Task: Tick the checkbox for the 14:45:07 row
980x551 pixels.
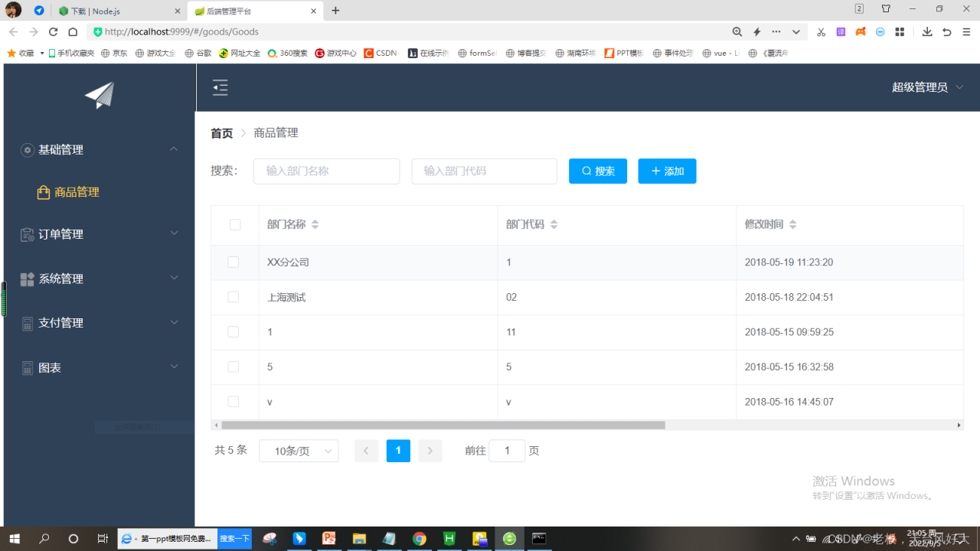Action: (234, 402)
